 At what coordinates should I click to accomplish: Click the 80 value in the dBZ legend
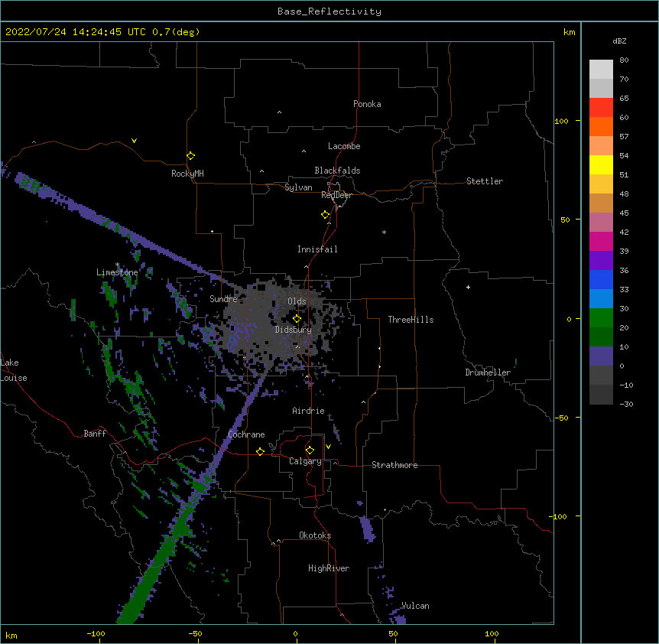tap(624, 60)
